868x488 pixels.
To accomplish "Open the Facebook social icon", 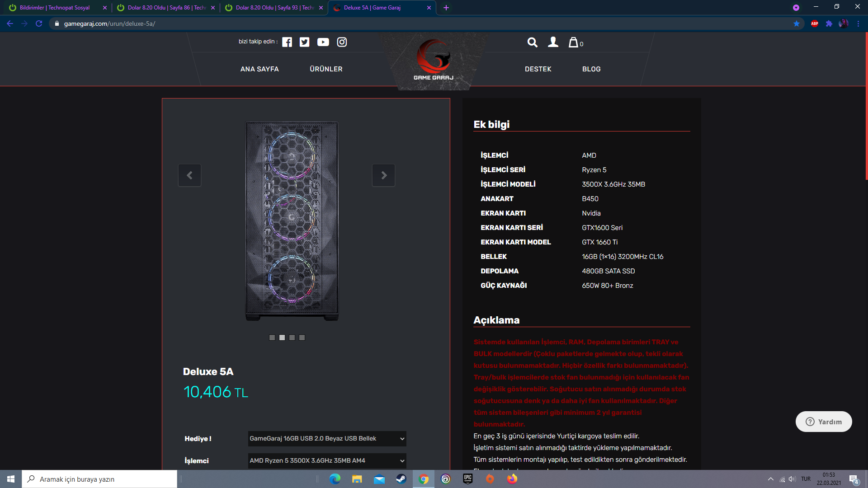I will pos(287,42).
